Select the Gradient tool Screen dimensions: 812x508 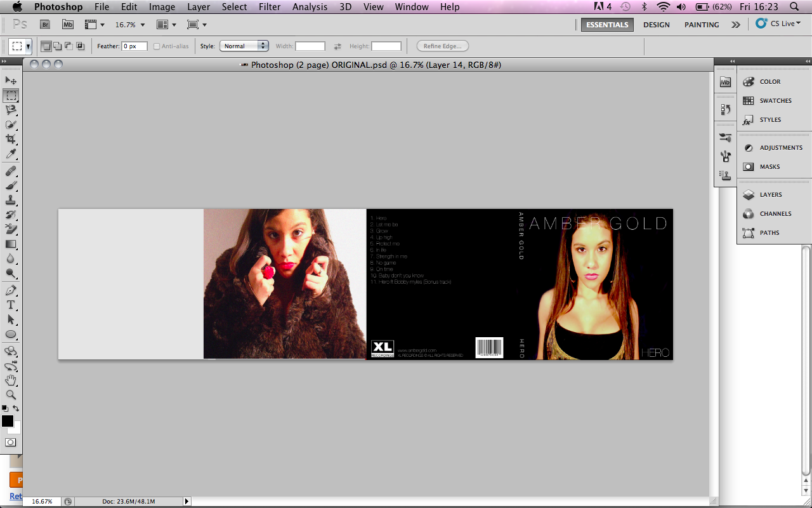pyautogui.click(x=11, y=244)
